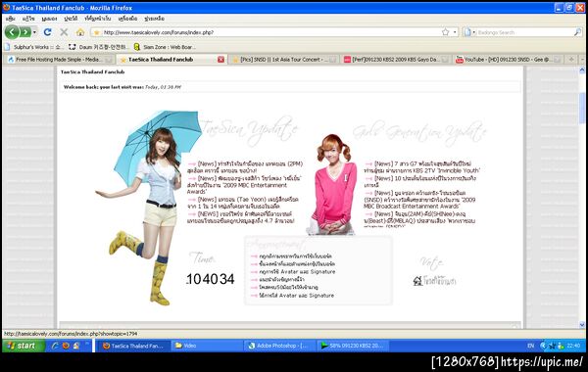Viewport: 588px width, 372px height.
Task: Open a new tab with the plus button
Action: [571, 59]
